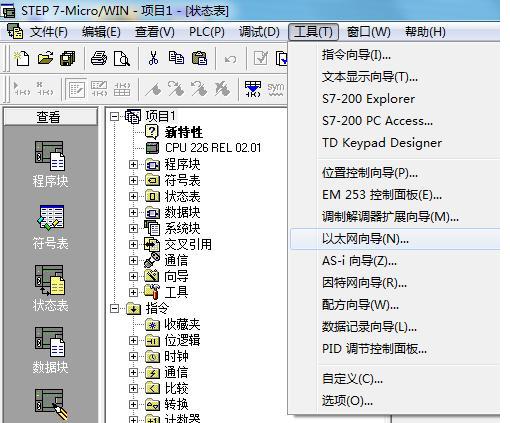This screenshot has height=423, width=510.
Task: Click the unforce value toolbar icon
Action: tap(176, 89)
